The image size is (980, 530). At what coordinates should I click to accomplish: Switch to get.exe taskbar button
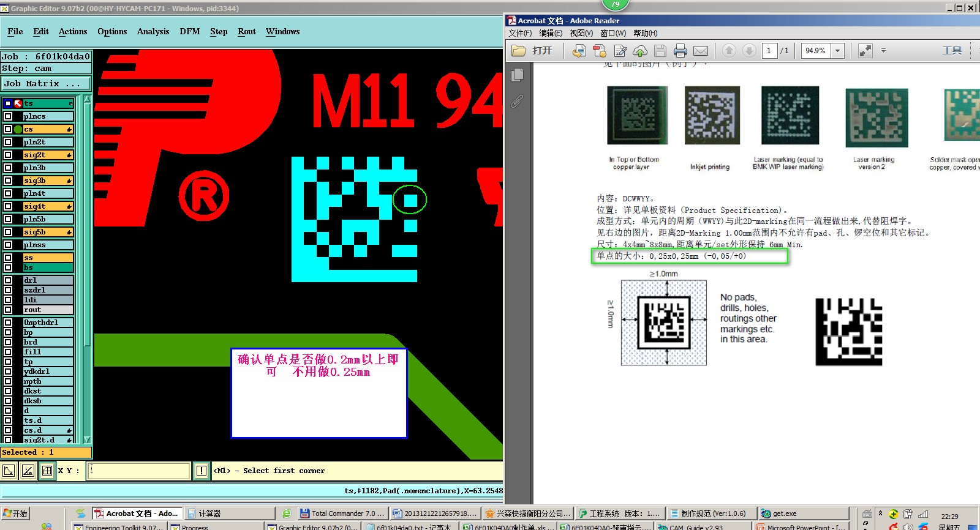804,513
